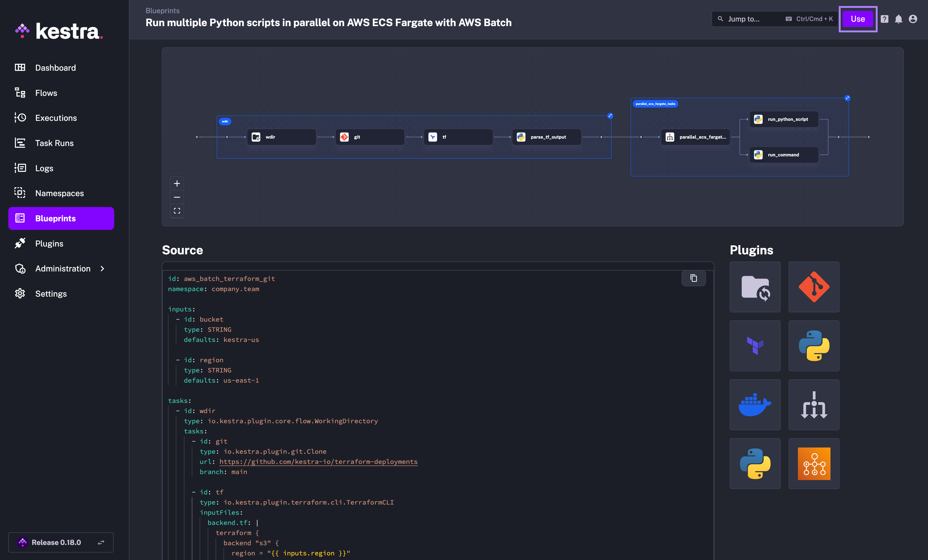Click the Use button
Viewport: 928px width, 560px height.
858,19
